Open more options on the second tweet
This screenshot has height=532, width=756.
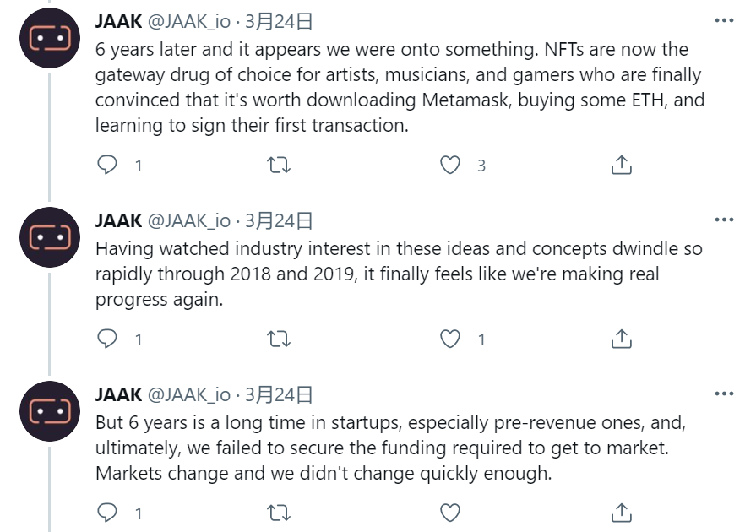[724, 220]
